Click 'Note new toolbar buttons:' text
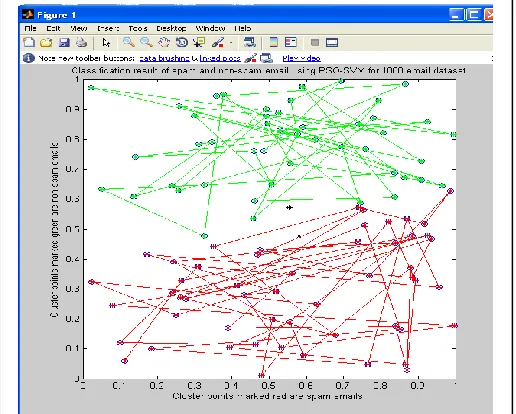This screenshot has width=516, height=414. click(x=86, y=58)
